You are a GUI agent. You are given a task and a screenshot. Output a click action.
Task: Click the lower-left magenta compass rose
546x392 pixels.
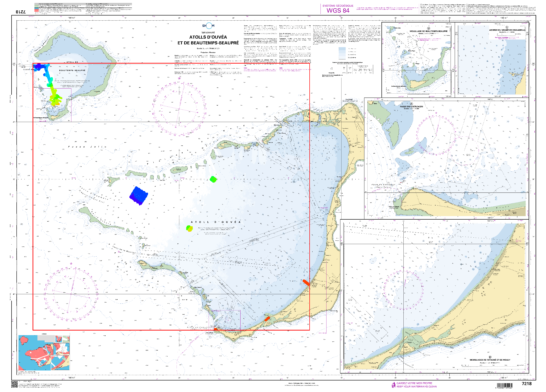click(71, 294)
